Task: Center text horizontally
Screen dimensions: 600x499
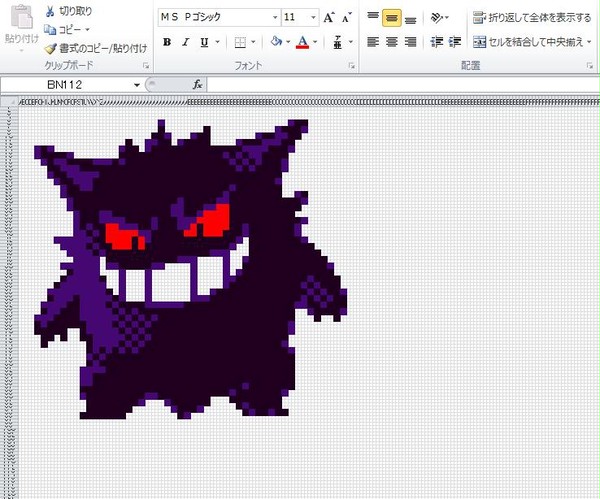Action: tap(391, 41)
